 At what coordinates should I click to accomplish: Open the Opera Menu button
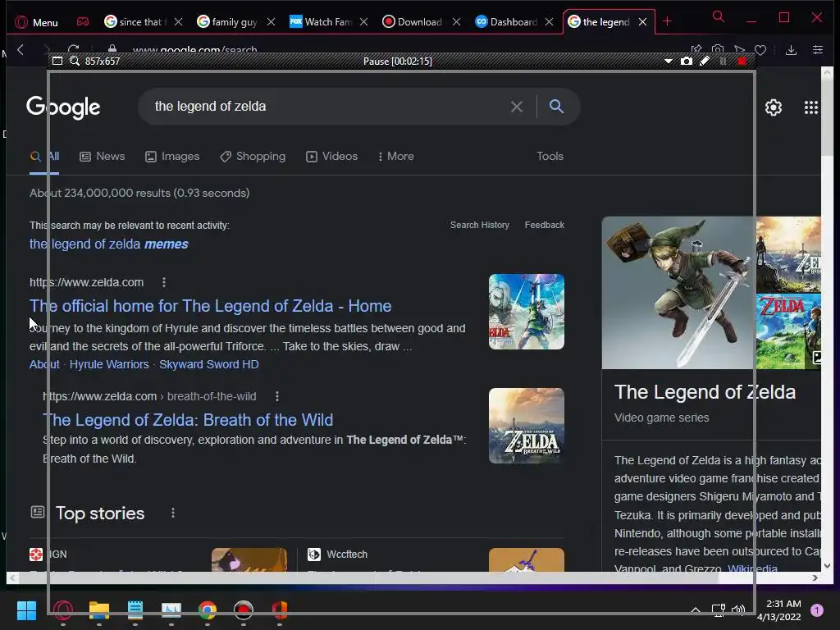[x=36, y=22]
